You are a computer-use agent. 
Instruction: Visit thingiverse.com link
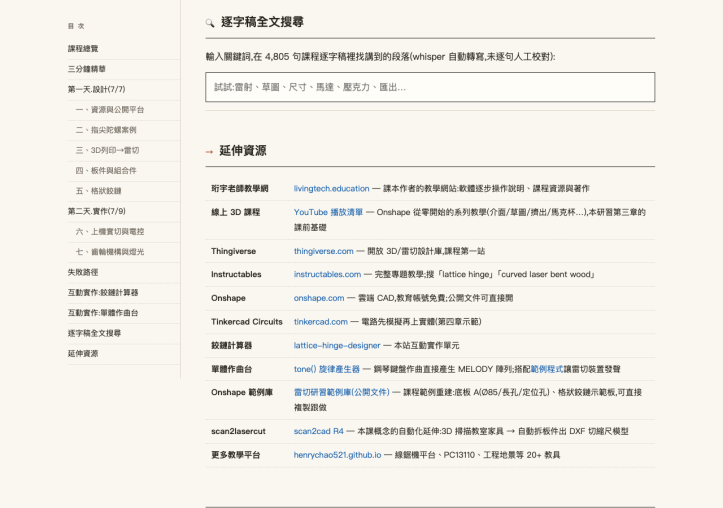[324, 251]
